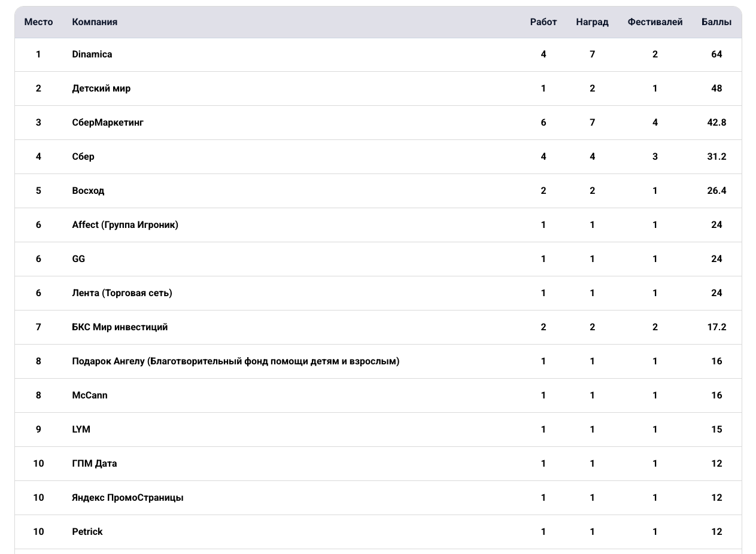Click the score 26.4 for Восход
Image resolution: width=756 pixels, height=554 pixels.
point(716,191)
